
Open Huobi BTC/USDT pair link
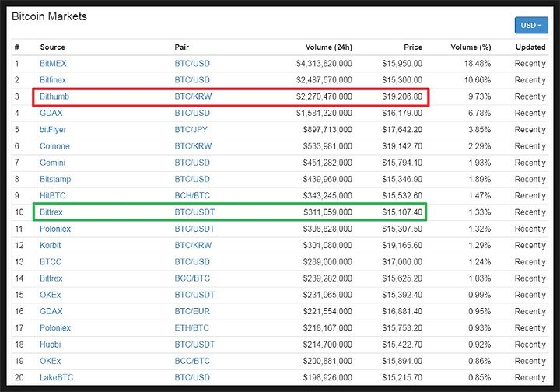[x=194, y=345]
